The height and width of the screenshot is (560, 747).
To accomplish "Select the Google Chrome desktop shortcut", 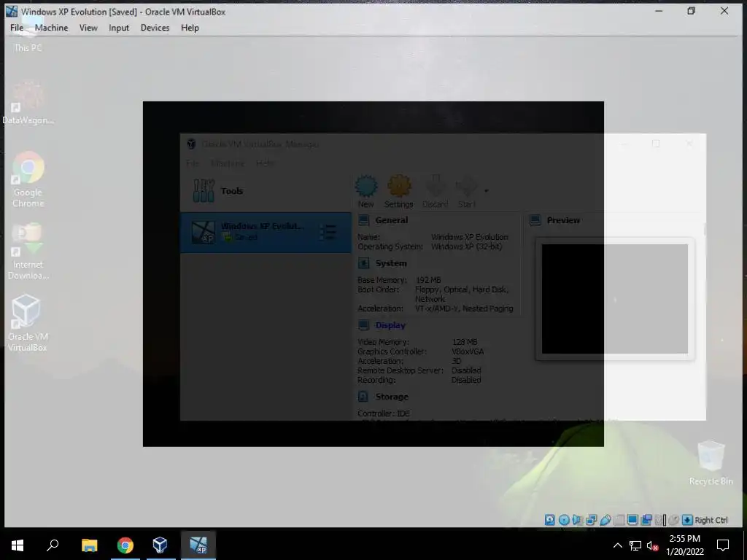I will [28, 179].
